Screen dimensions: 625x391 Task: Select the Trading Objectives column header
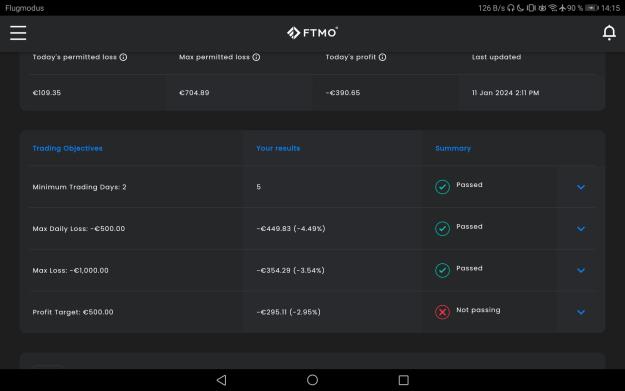click(67, 148)
